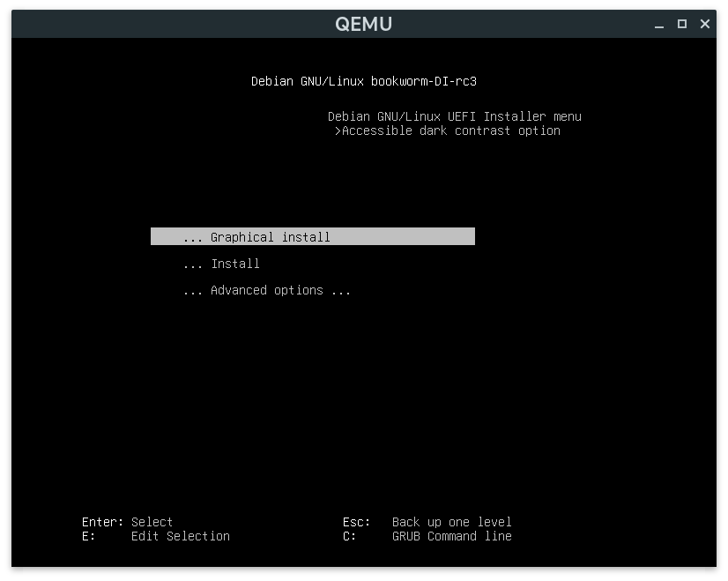Click 'Debian GNU/Linux UEFI Installer menu' text

pyautogui.click(x=455, y=116)
